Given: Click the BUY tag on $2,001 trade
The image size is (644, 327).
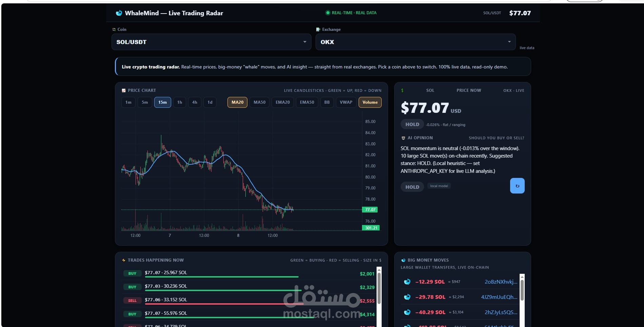Looking at the screenshot, I should coord(132,273).
